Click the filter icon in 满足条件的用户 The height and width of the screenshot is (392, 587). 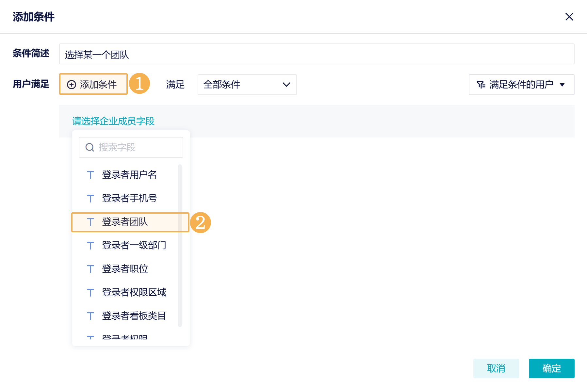pos(481,85)
